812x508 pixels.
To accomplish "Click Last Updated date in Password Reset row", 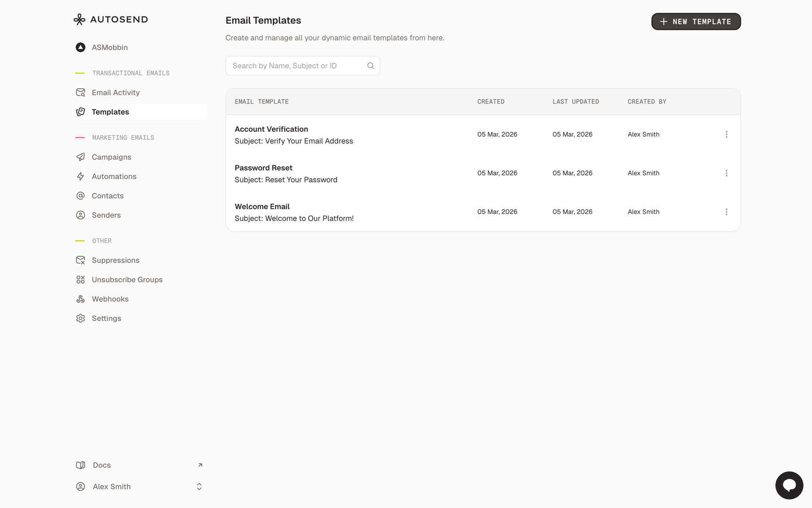I will click(x=573, y=173).
